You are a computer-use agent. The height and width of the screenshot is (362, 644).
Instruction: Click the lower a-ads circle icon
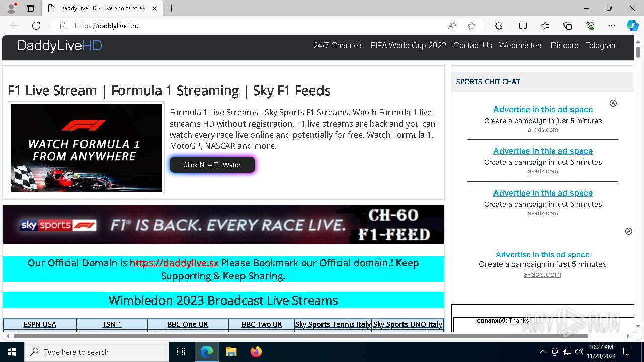click(628, 231)
